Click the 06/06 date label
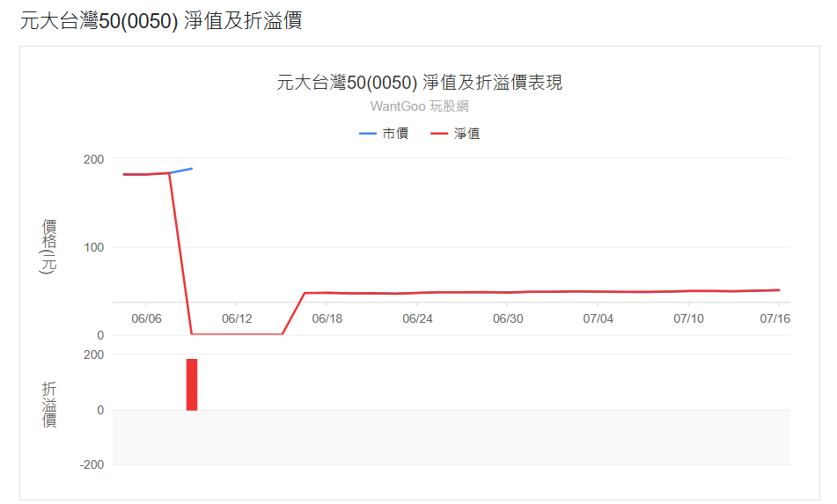The height and width of the screenshot is (504, 837). click(x=146, y=318)
